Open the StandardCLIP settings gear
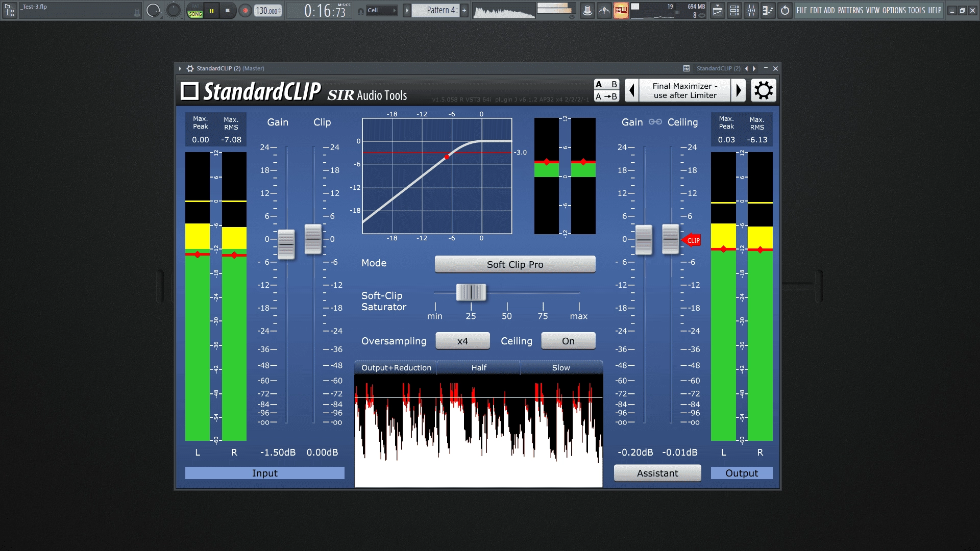This screenshot has height=551, width=980. point(763,91)
